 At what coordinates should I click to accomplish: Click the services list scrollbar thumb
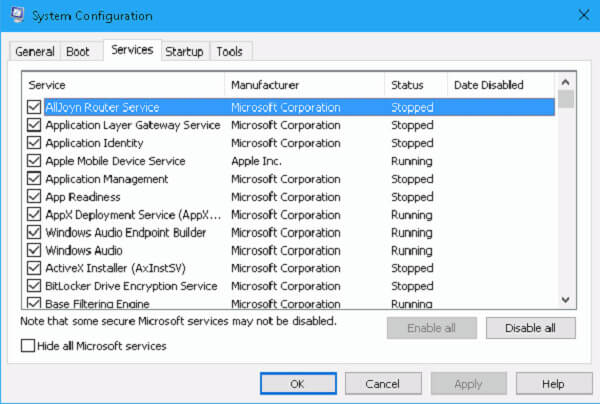tap(566, 99)
